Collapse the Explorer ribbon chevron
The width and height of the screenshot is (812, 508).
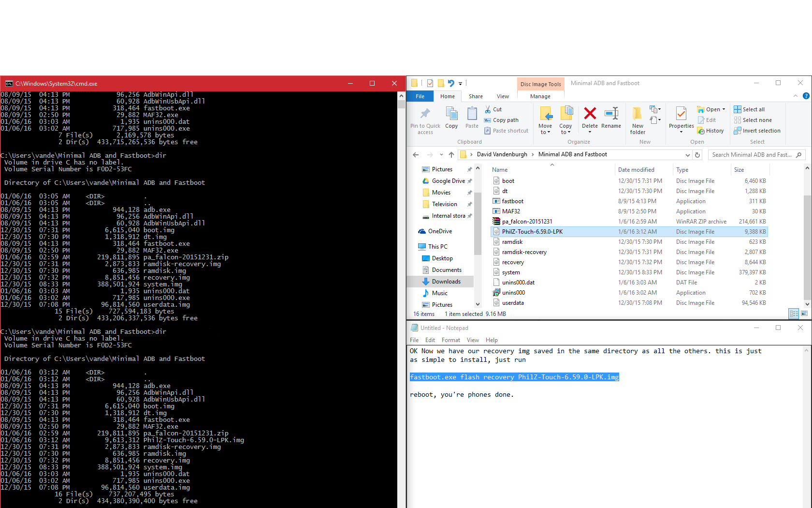point(796,96)
